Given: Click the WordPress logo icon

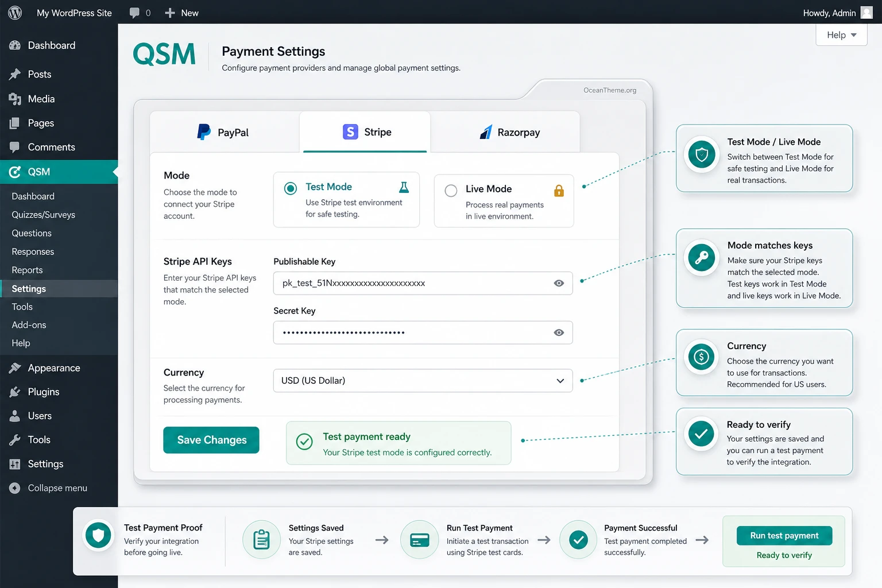Looking at the screenshot, I should click(x=15, y=13).
